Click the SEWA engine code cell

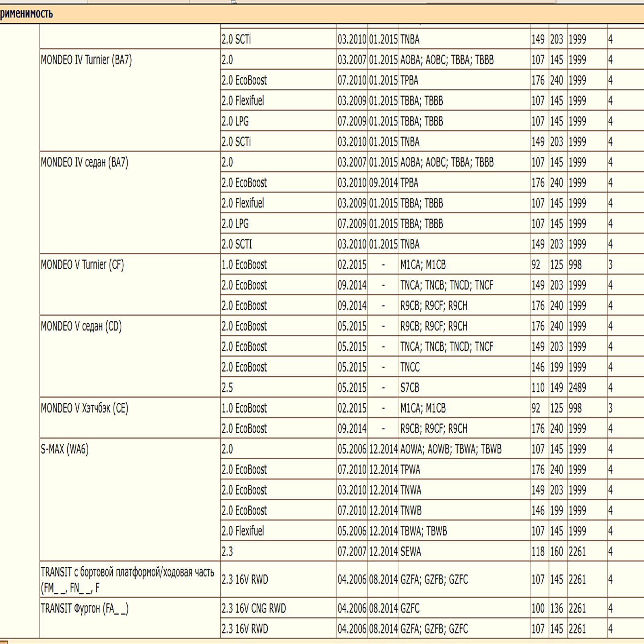pos(411,552)
